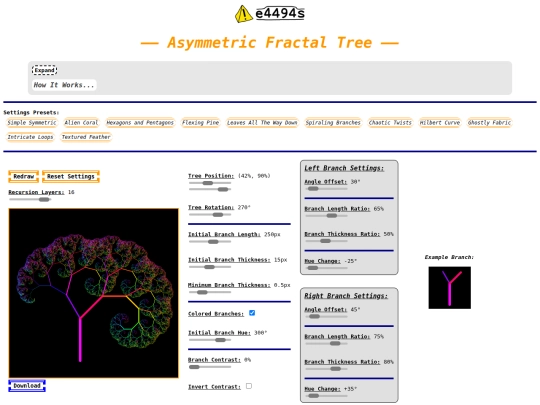Screen dimensions: 540x405
Task: Adjust the Left Branch Hue Change slider
Action: click(326, 268)
